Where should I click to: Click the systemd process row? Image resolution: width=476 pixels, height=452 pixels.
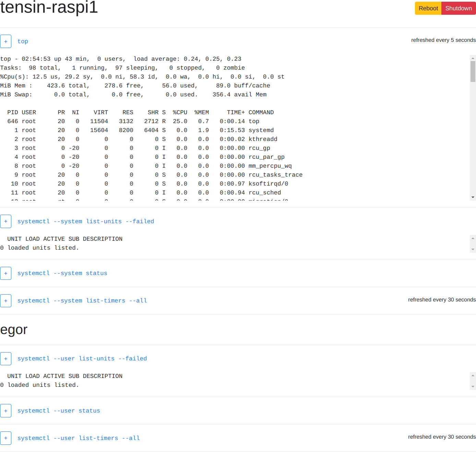pyautogui.click(x=144, y=130)
